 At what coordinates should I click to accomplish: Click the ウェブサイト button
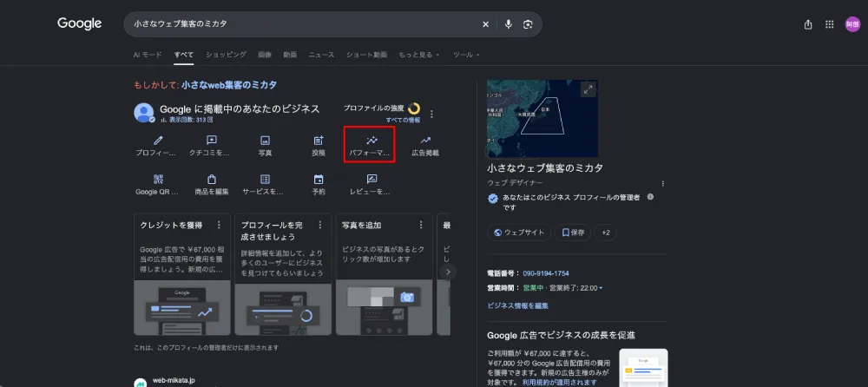tap(519, 233)
